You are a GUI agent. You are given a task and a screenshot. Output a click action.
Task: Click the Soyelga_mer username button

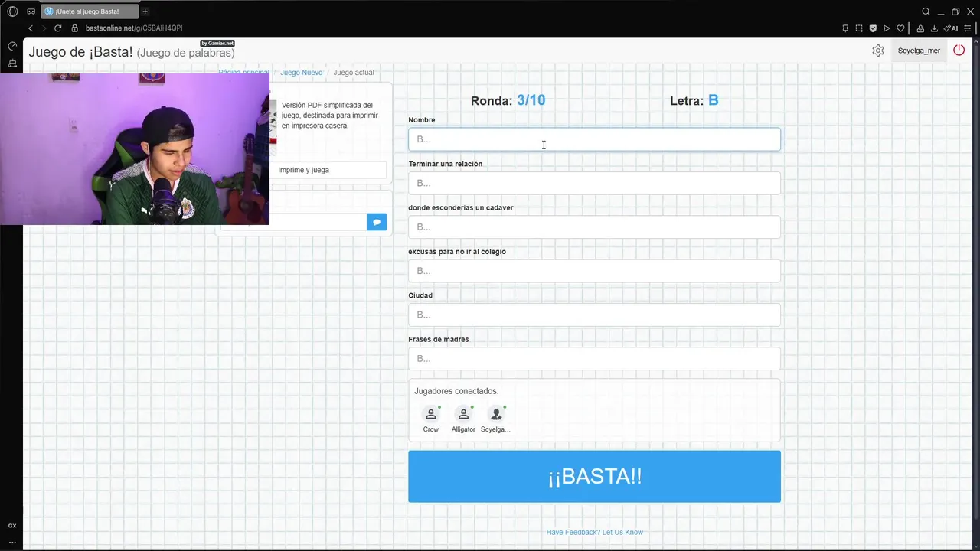(x=919, y=51)
